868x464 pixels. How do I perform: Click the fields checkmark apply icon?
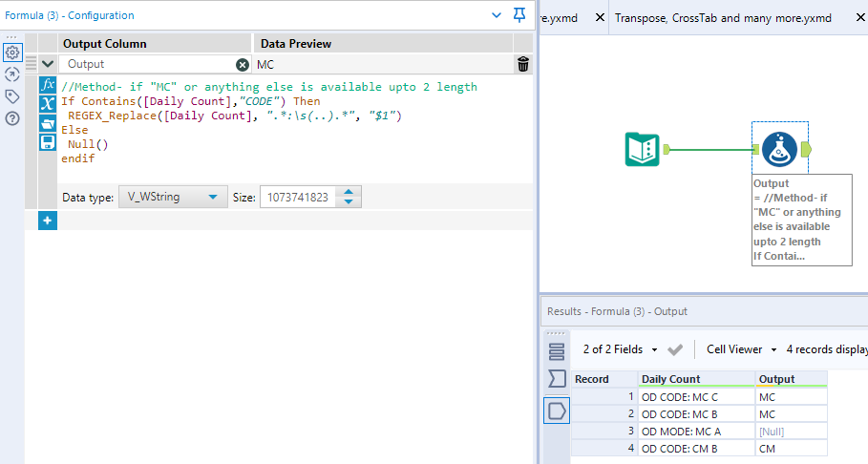[x=675, y=349]
